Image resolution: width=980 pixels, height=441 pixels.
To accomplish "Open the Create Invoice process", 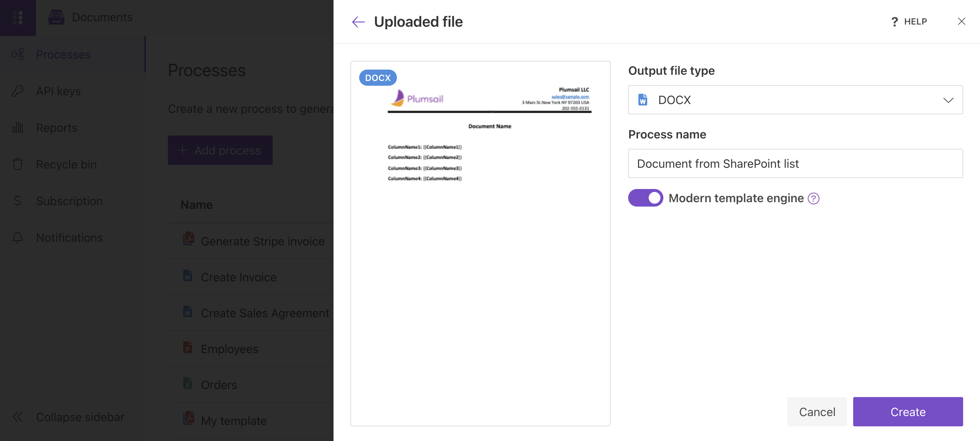I will coord(239,277).
